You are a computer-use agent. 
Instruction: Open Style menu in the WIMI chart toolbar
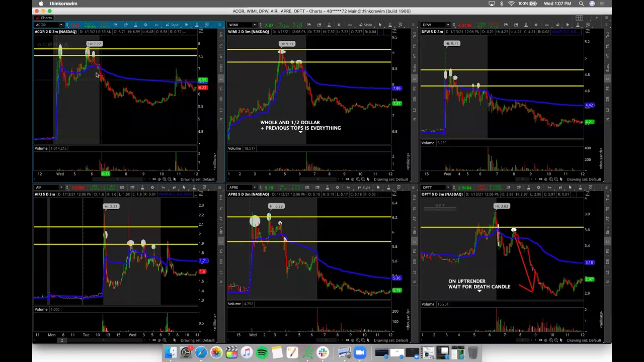366,25
